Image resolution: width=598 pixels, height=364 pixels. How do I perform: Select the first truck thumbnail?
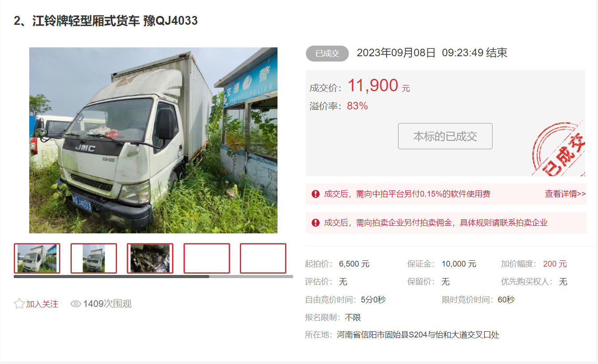[37, 258]
